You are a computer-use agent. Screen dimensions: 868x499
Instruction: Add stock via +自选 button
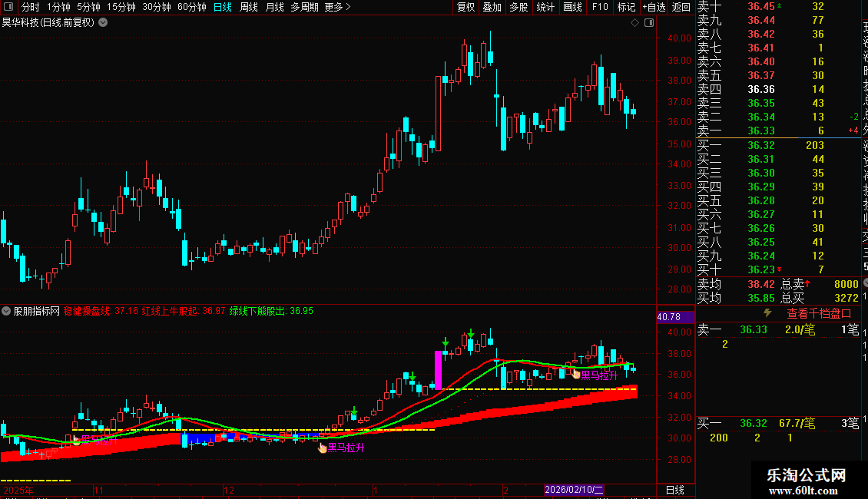(x=654, y=7)
